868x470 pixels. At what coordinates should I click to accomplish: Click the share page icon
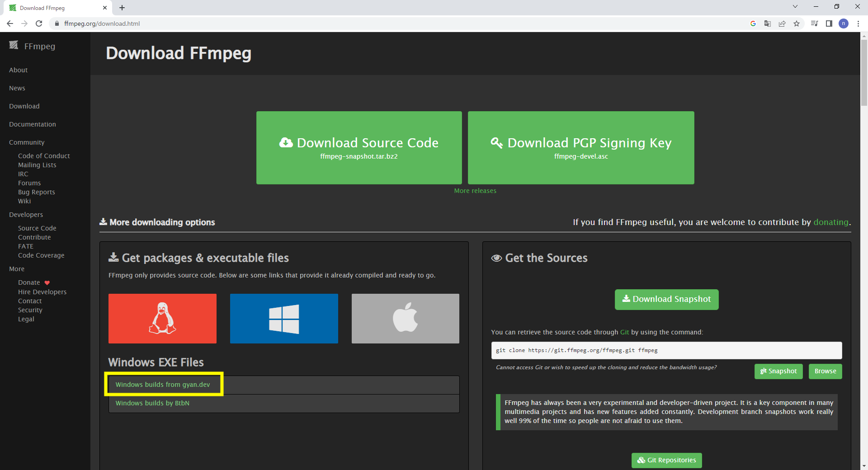click(782, 23)
